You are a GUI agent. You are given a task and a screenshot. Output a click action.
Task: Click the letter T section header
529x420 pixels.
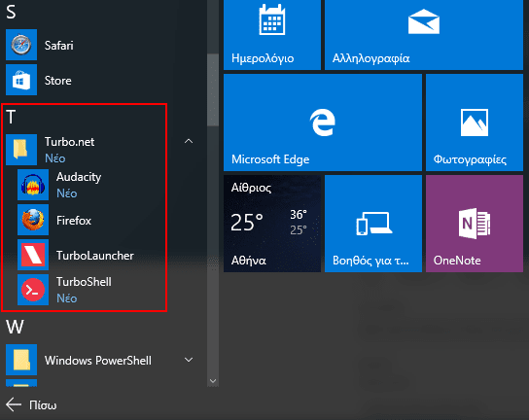11,117
